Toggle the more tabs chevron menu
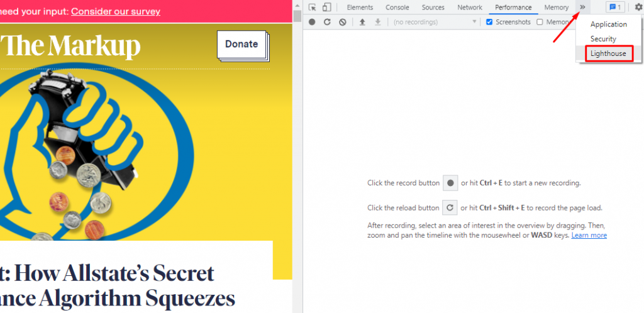The image size is (644, 313). tap(582, 8)
